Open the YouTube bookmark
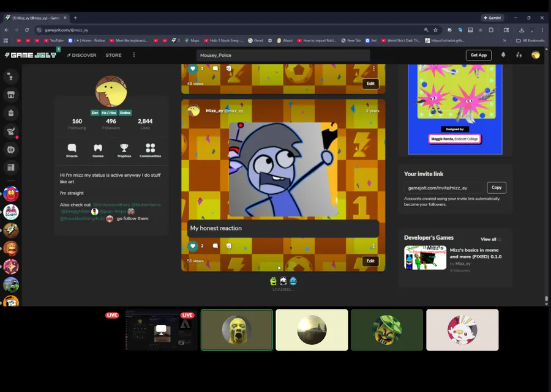Image resolution: width=551 pixels, height=392 pixels. coord(54,40)
